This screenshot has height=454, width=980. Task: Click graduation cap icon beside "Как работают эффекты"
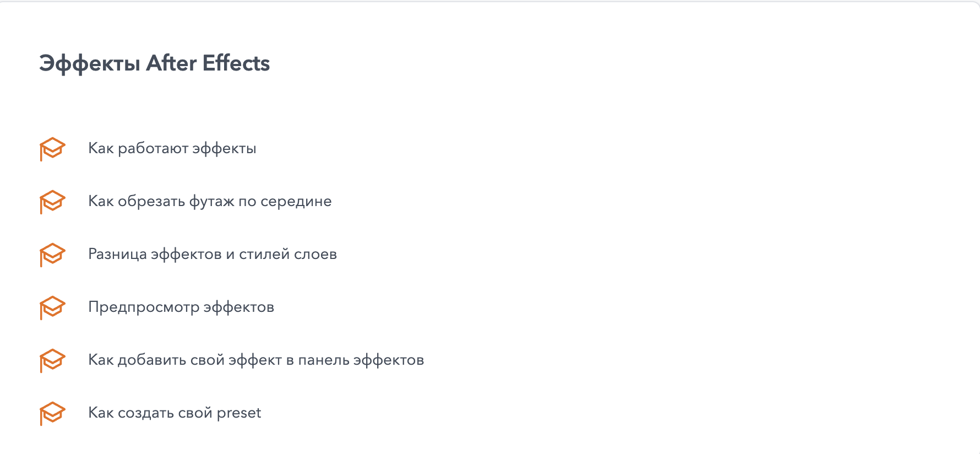(52, 149)
